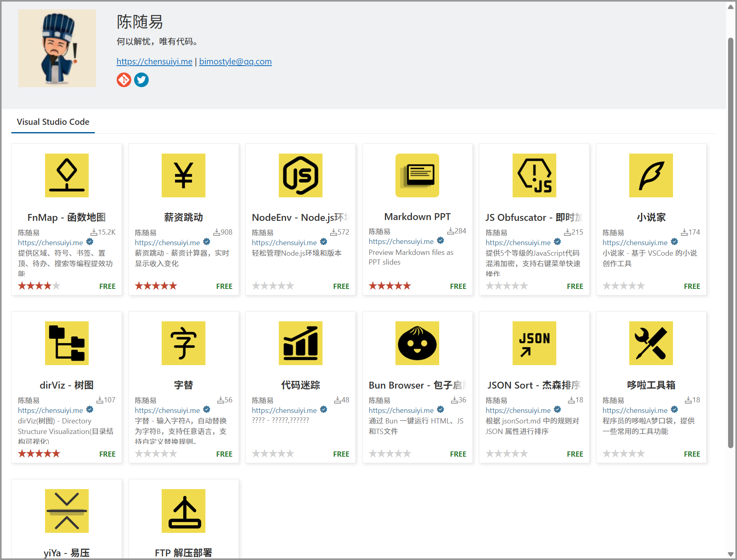Click the bimostyle@qq.com email link
Screen dimensions: 737x560
point(235,62)
